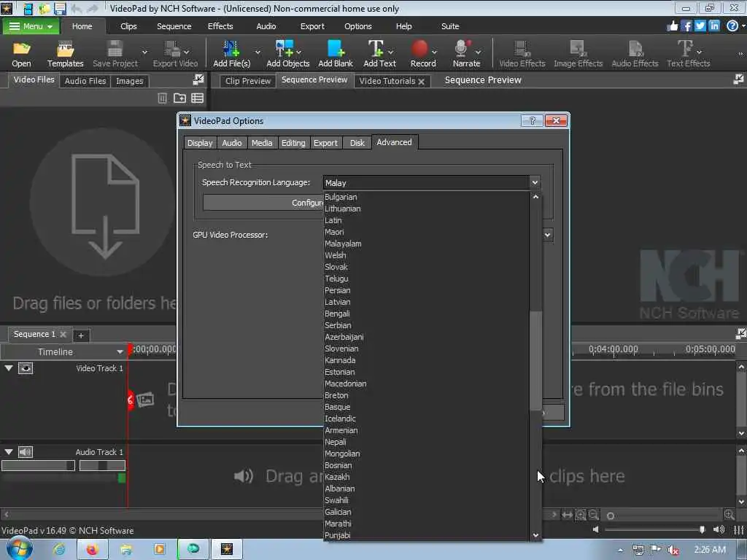Expand the green Menu dropdown

coord(31,26)
